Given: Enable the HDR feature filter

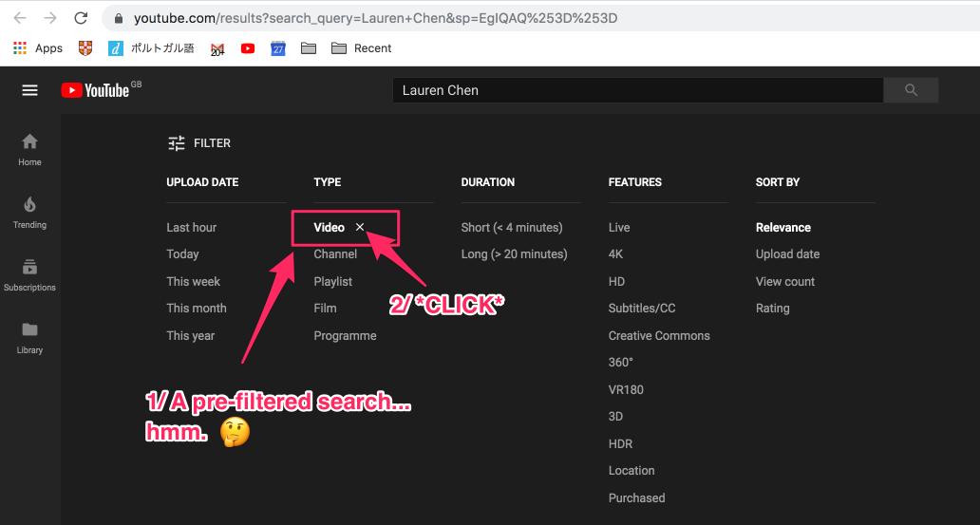Looking at the screenshot, I should pyautogui.click(x=621, y=443).
